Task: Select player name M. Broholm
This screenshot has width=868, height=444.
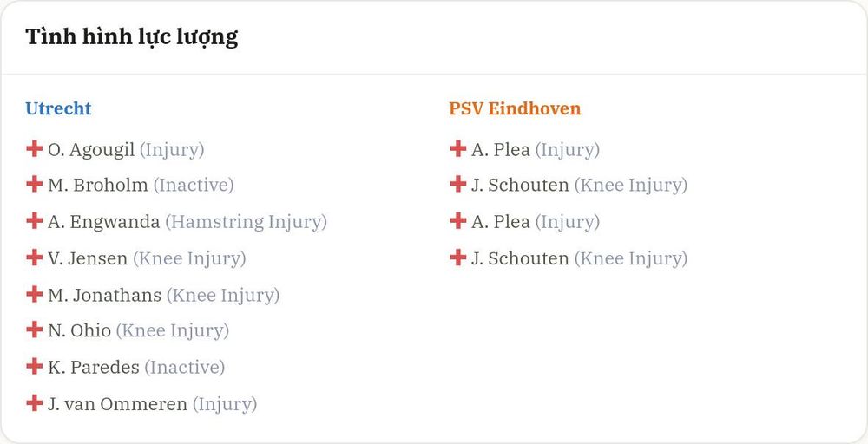Action: pos(98,186)
